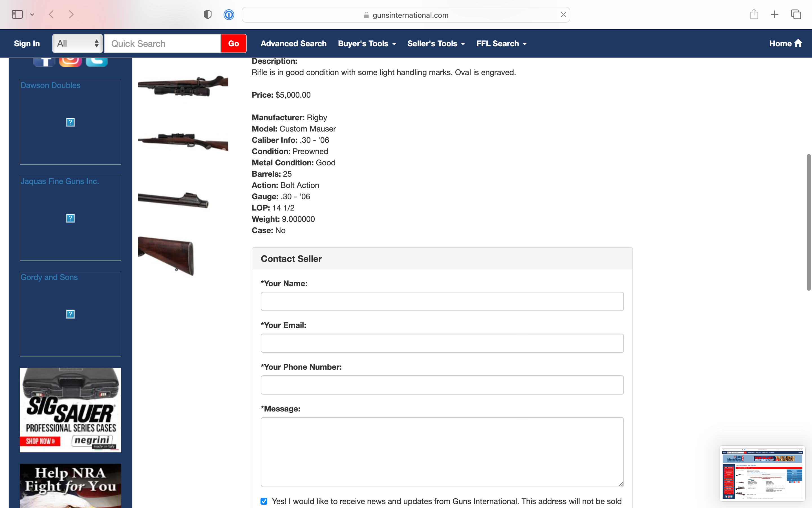812x508 pixels.
Task: Go forward to next page
Action: [71, 14]
